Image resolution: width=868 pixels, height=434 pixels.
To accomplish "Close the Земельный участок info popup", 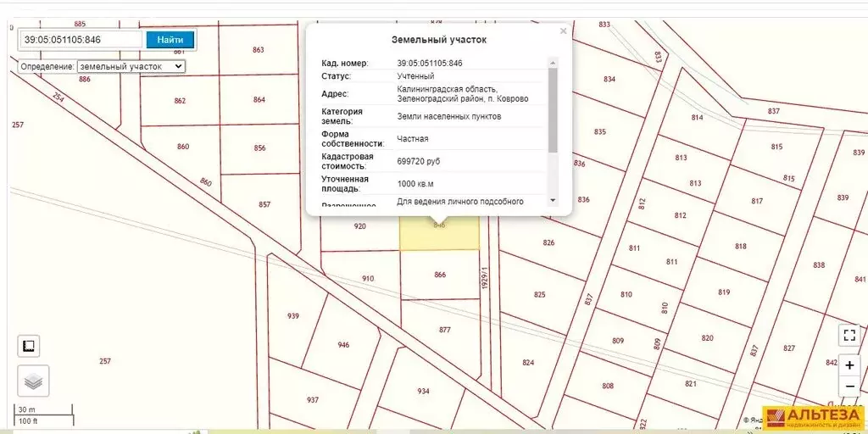I will [563, 31].
